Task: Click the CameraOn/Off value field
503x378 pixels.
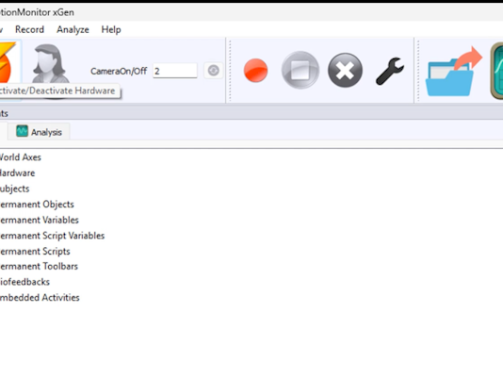Action: (175, 71)
